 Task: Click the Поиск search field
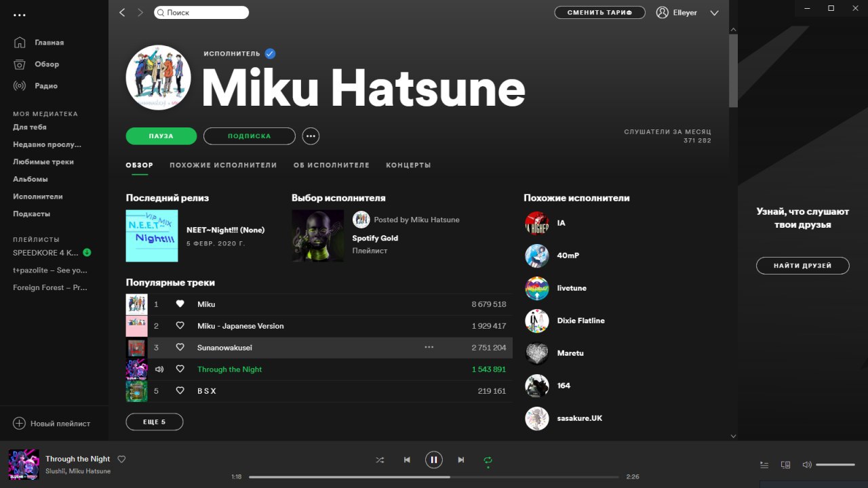[201, 12]
